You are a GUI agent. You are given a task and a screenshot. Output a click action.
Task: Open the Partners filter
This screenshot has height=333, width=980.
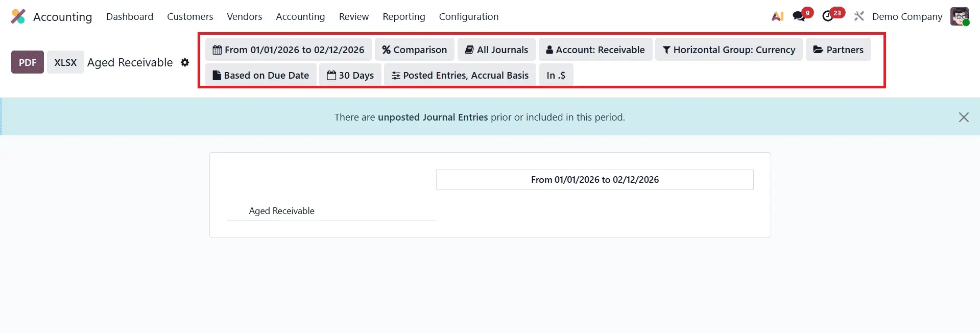tap(838, 50)
